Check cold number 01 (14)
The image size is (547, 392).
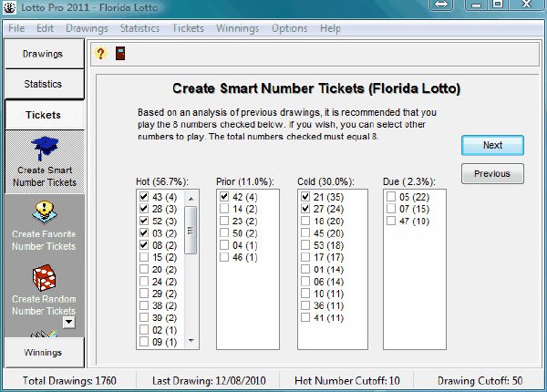click(305, 269)
